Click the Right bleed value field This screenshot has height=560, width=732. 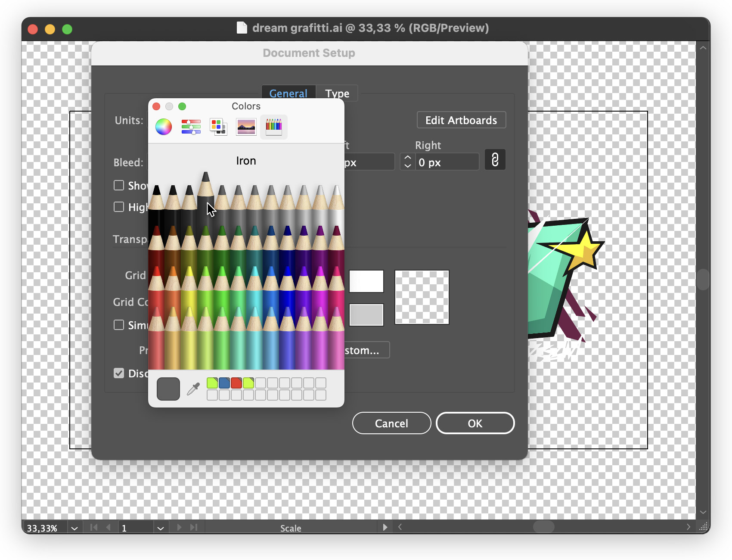tap(447, 162)
